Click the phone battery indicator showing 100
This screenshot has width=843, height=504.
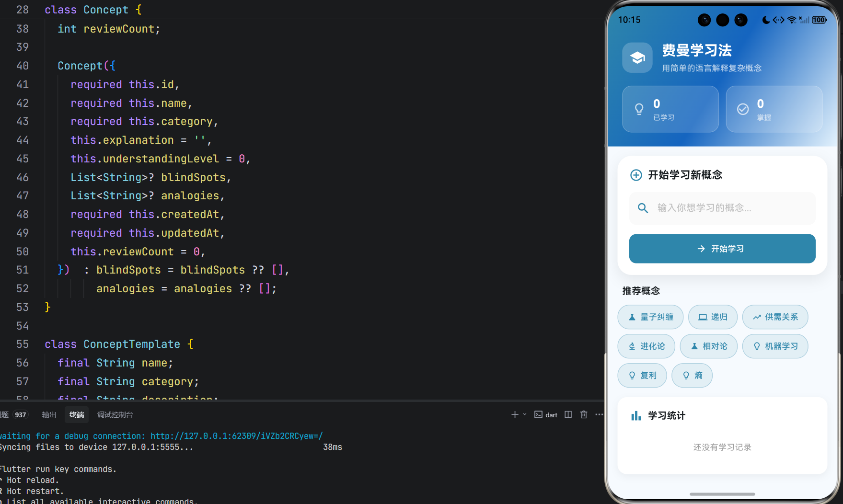(x=819, y=20)
